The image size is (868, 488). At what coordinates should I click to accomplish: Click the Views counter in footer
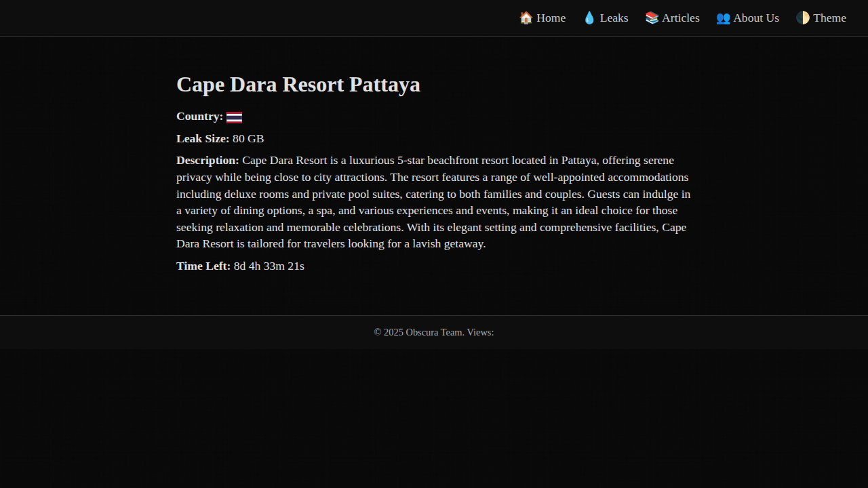click(480, 333)
